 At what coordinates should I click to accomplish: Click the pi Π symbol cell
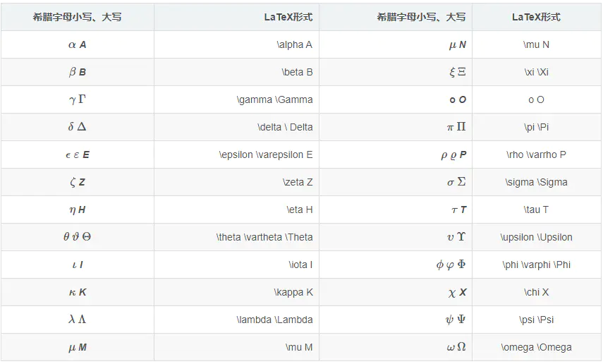point(396,127)
